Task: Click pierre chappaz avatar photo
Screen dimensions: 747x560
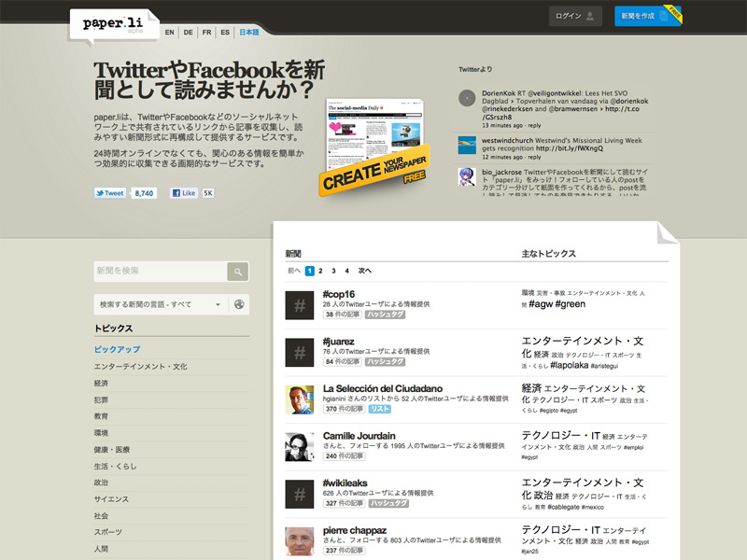Action: point(299,541)
